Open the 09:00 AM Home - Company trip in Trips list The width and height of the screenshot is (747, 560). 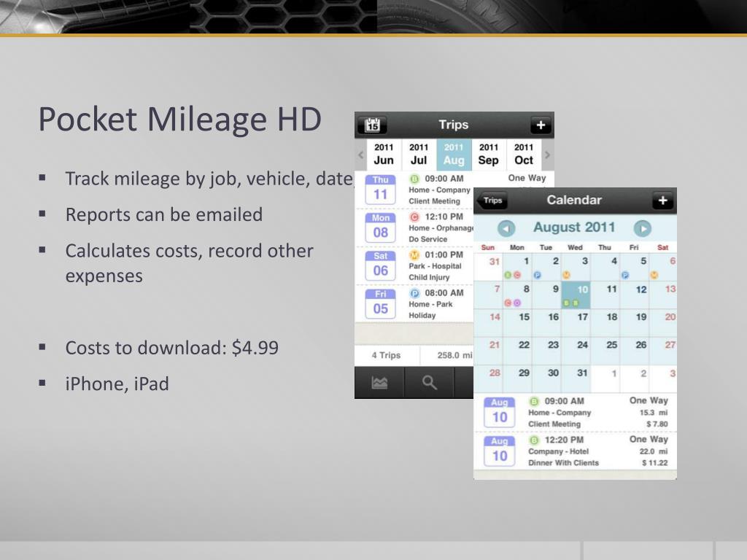point(414,190)
